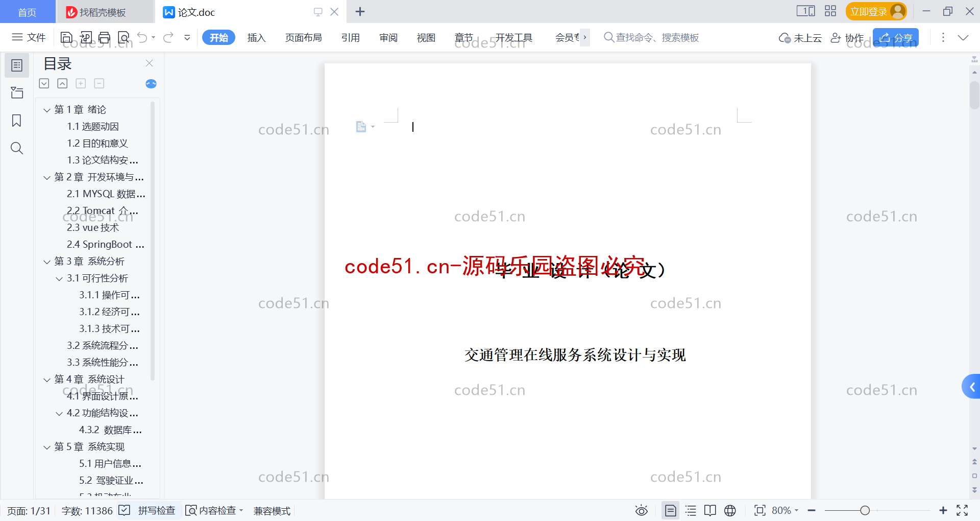Select the 页面布局 ribbon tab
This screenshot has height=521, width=980.
303,37
